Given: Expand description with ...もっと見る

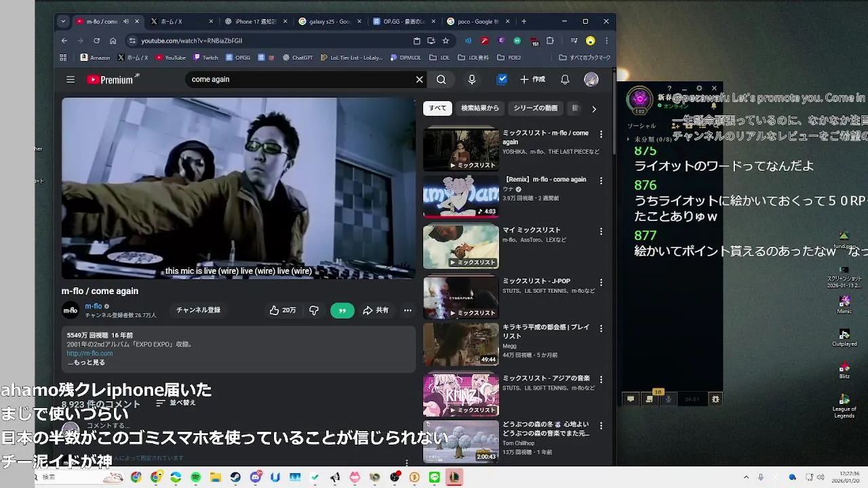Looking at the screenshot, I should point(86,363).
